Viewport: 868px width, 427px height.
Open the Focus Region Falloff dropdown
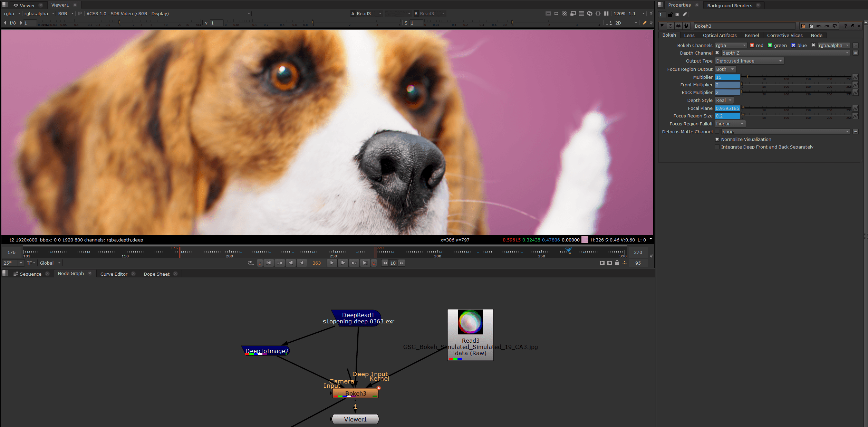(x=730, y=124)
